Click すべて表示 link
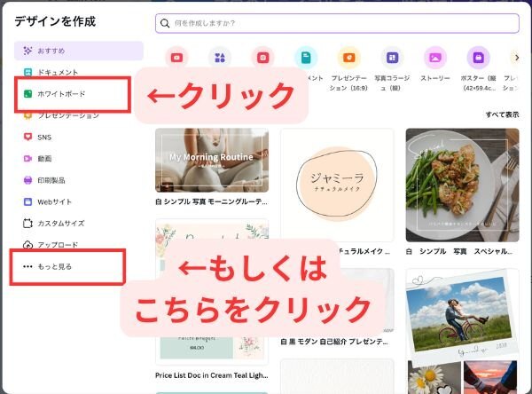 [x=502, y=114]
